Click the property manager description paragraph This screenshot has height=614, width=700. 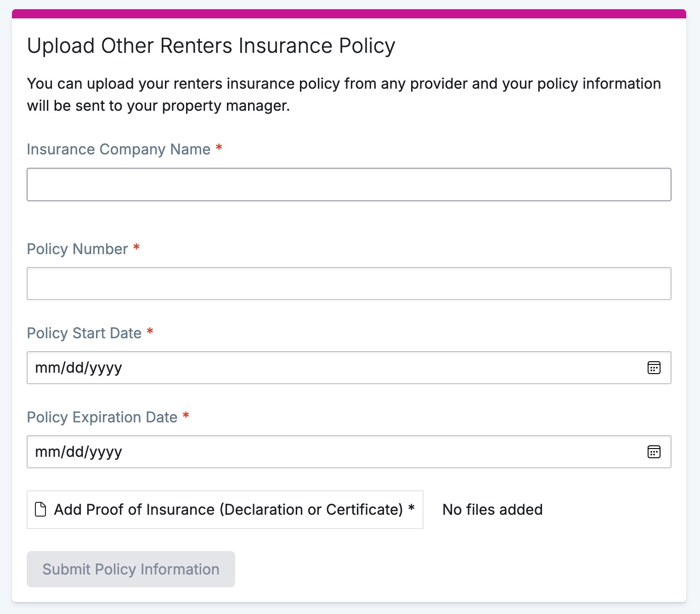tap(344, 95)
